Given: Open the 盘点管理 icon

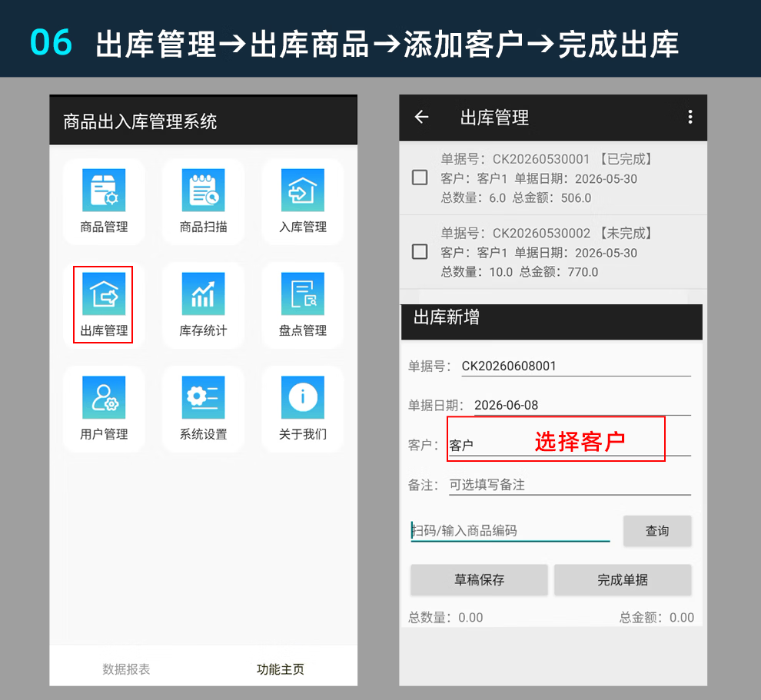Looking at the screenshot, I should (x=303, y=294).
